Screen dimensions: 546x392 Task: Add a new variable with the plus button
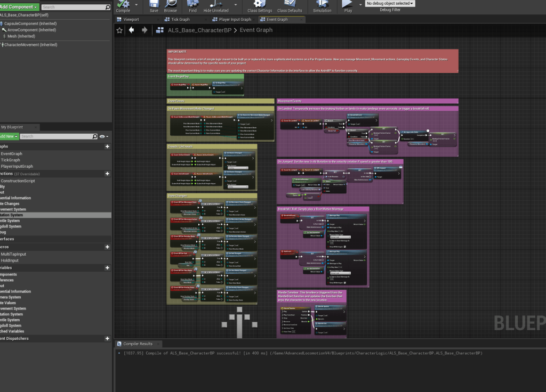pyautogui.click(x=107, y=267)
